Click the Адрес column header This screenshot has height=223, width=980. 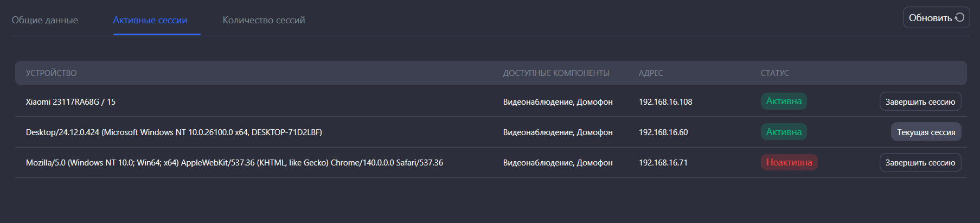tap(651, 73)
